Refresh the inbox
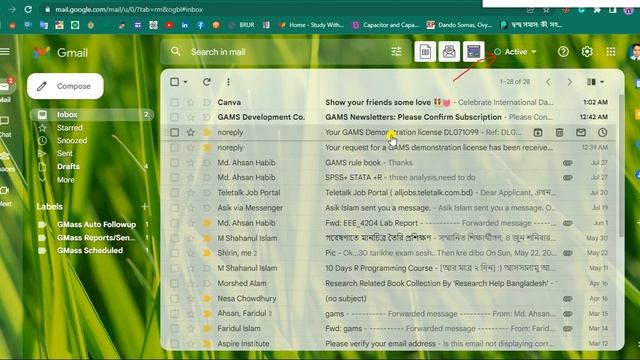 [207, 82]
